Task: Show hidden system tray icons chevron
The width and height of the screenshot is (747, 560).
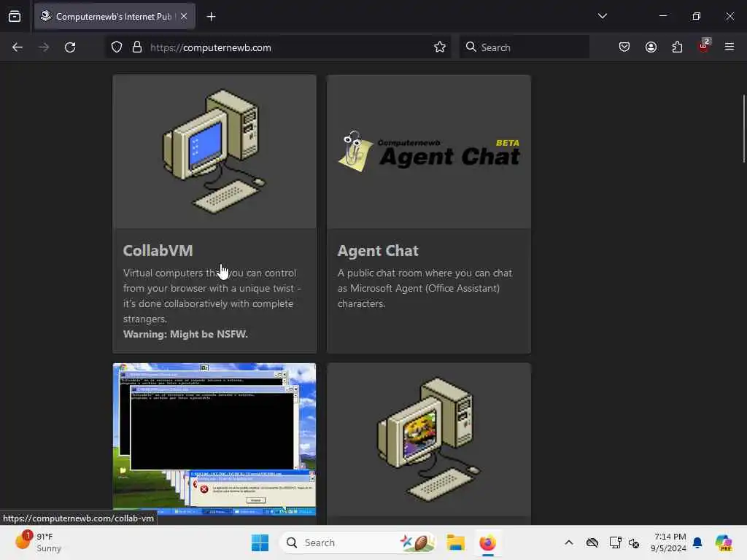Action: pyautogui.click(x=569, y=542)
